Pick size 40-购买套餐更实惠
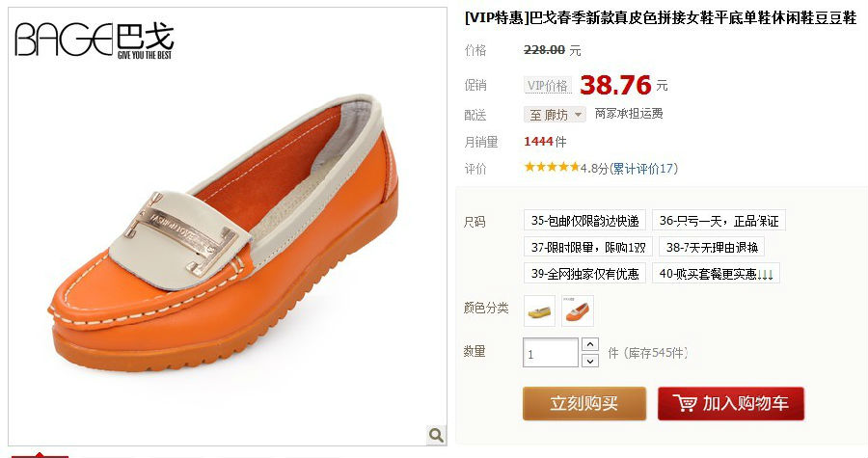868x458 pixels. tap(716, 273)
